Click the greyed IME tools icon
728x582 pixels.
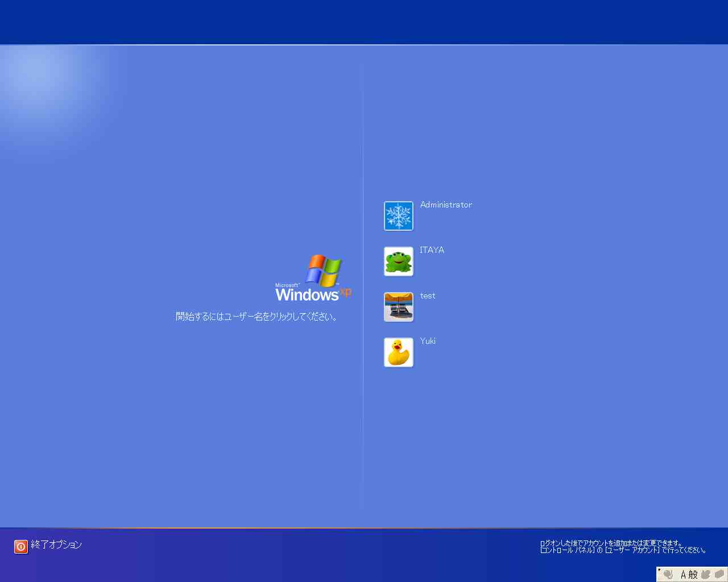[719, 575]
